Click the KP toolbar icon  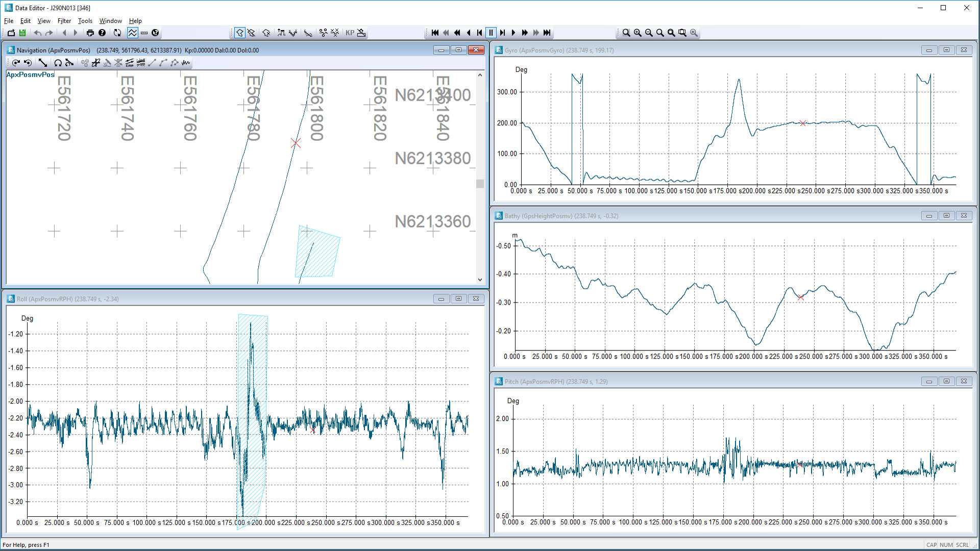coord(350,33)
